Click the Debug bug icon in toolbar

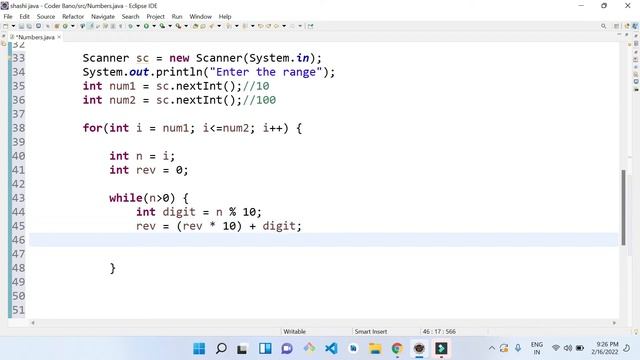click(x=130, y=26)
